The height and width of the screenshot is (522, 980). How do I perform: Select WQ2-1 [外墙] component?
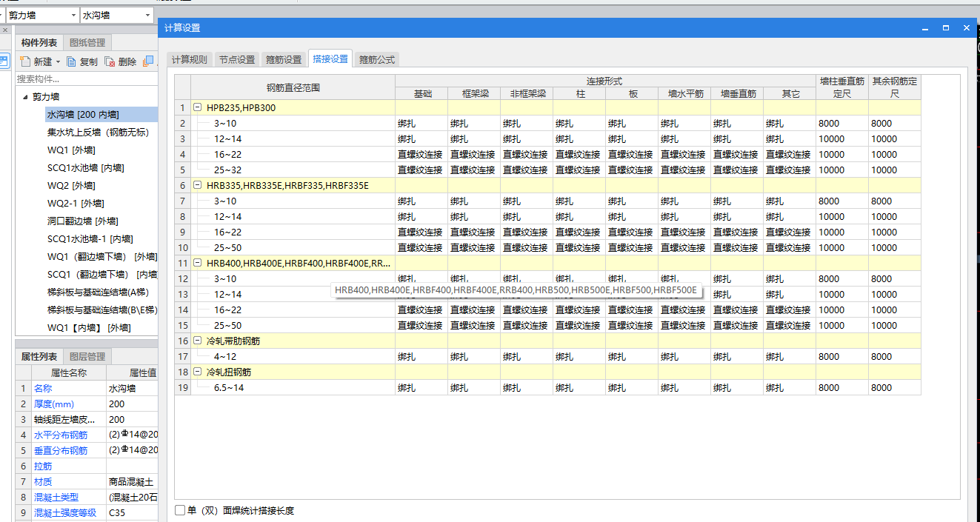point(75,204)
